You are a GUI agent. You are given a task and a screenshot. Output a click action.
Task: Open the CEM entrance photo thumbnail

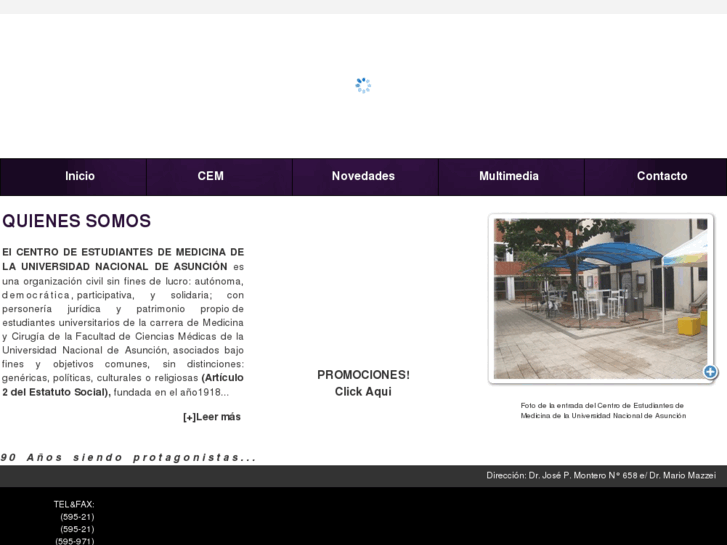click(x=600, y=299)
